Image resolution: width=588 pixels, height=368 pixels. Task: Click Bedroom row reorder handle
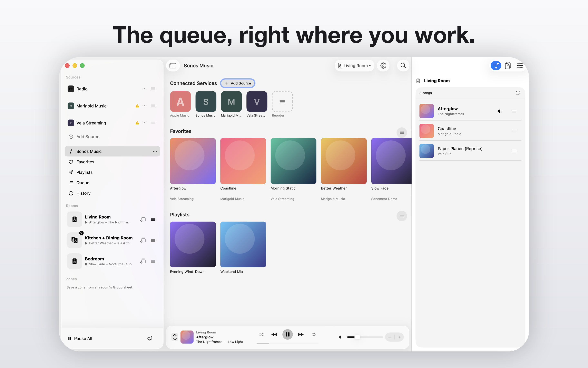(x=153, y=261)
